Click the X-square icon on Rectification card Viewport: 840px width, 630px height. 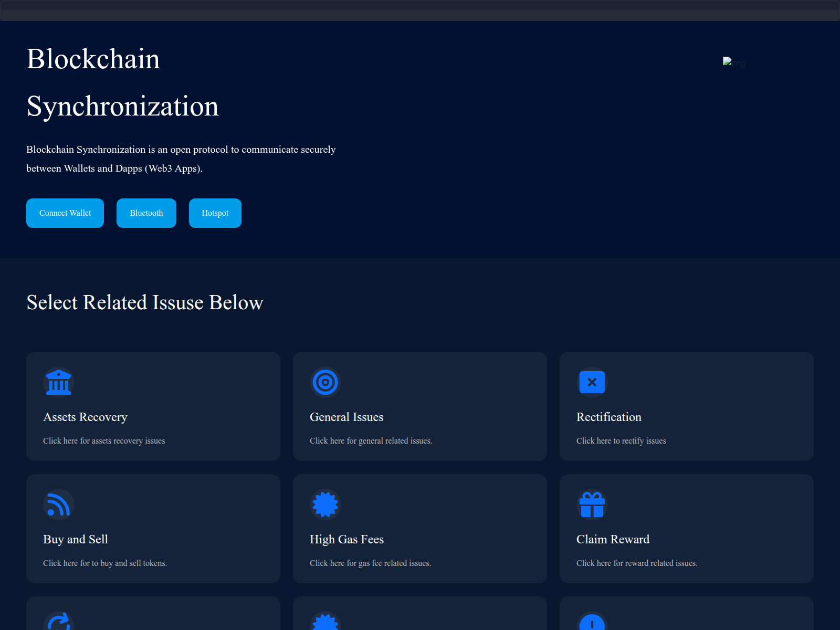(592, 382)
